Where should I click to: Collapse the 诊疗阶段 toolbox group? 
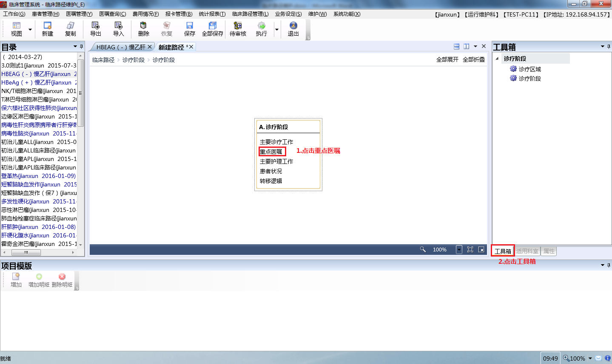497,59
